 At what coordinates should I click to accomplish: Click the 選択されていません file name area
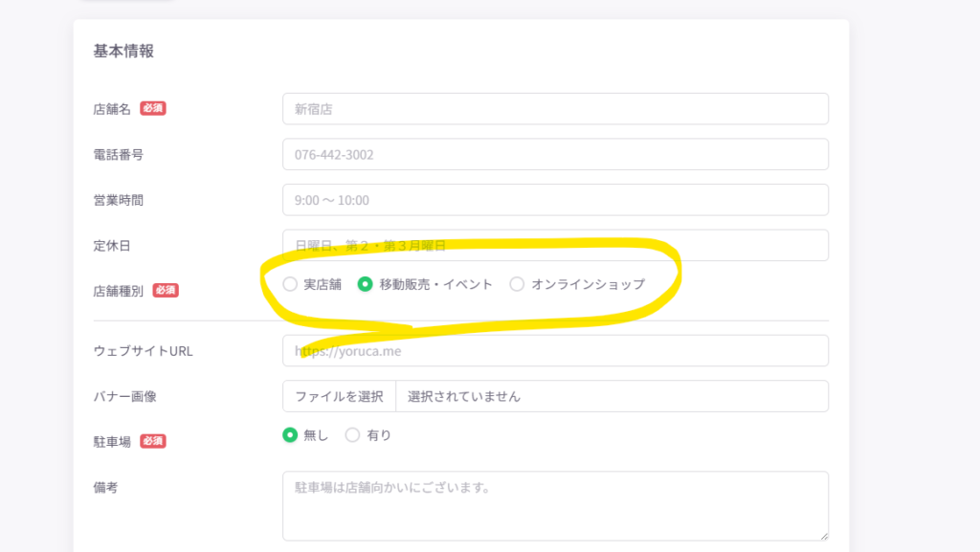[612, 396]
